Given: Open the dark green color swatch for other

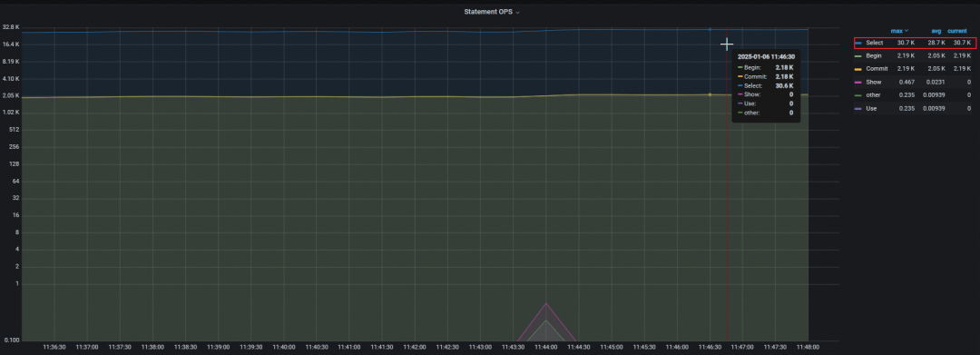Looking at the screenshot, I should tap(858, 95).
